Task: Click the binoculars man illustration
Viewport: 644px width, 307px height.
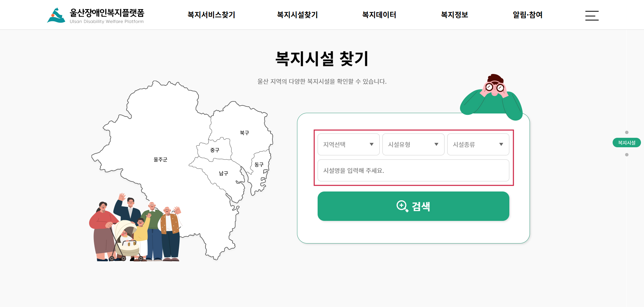Action: coord(491,97)
